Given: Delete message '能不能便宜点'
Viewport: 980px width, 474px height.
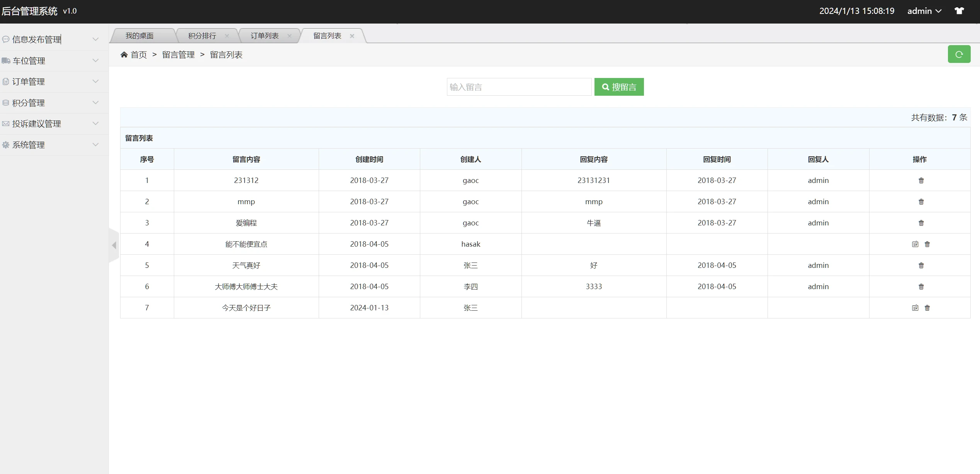Looking at the screenshot, I should click(x=927, y=244).
